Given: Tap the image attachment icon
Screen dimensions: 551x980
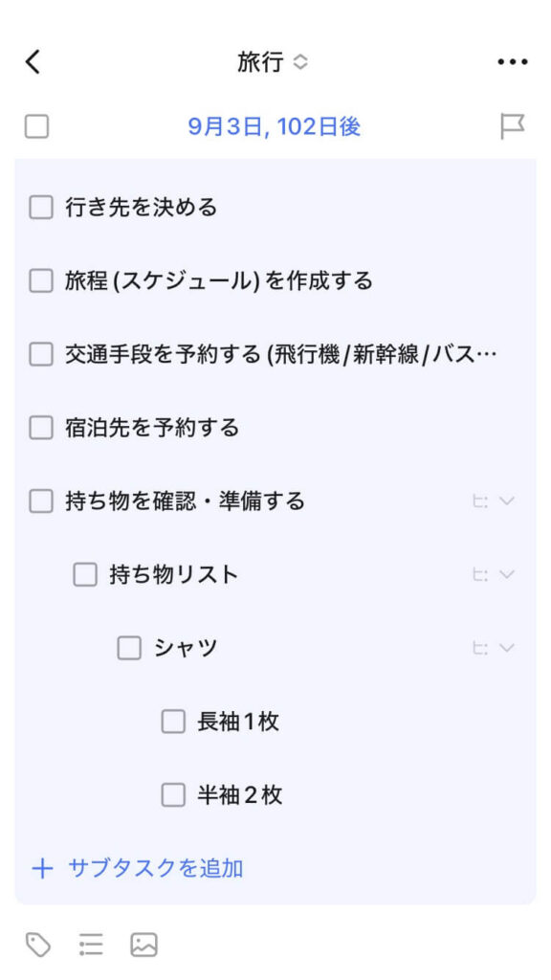Looking at the screenshot, I should 143,945.
